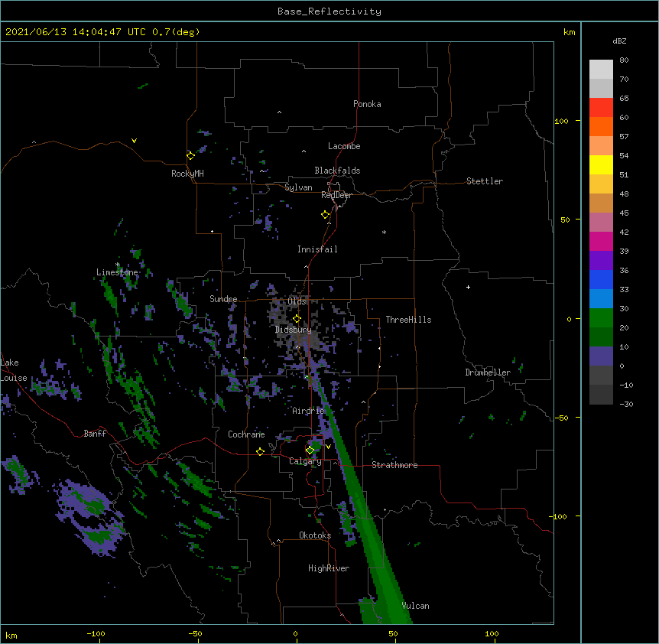This screenshot has width=659, height=644.
Task: Click the Lacombe city label
Action: pyautogui.click(x=344, y=146)
